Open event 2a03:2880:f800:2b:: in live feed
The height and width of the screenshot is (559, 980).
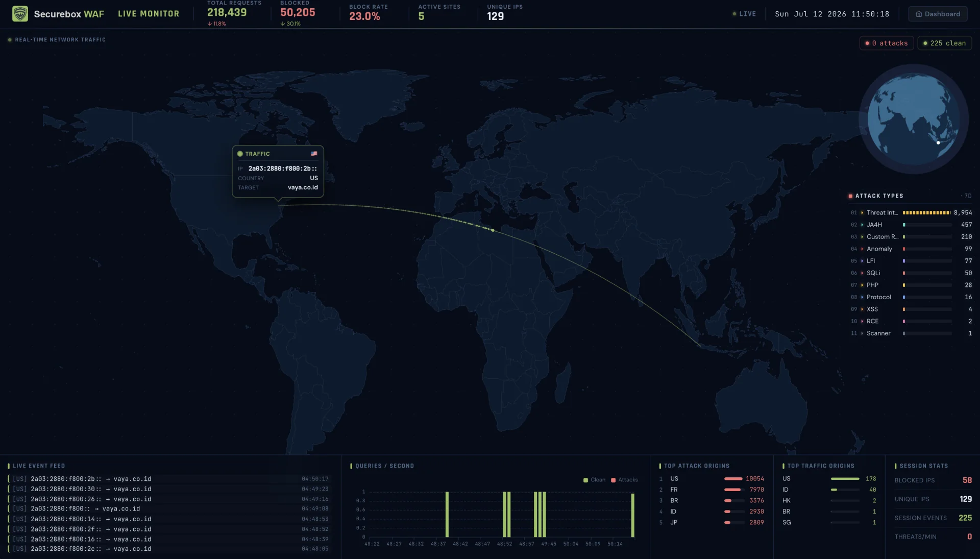(168, 479)
